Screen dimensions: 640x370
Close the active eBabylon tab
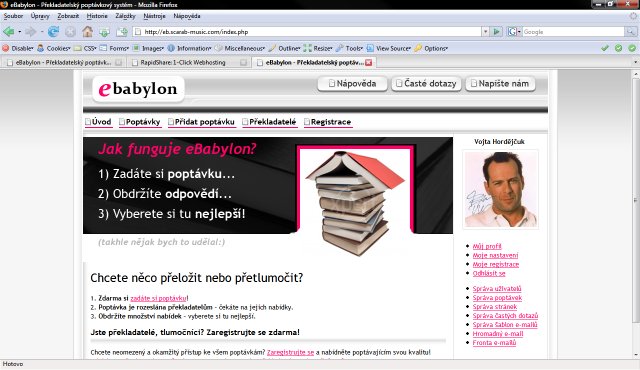click(369, 62)
